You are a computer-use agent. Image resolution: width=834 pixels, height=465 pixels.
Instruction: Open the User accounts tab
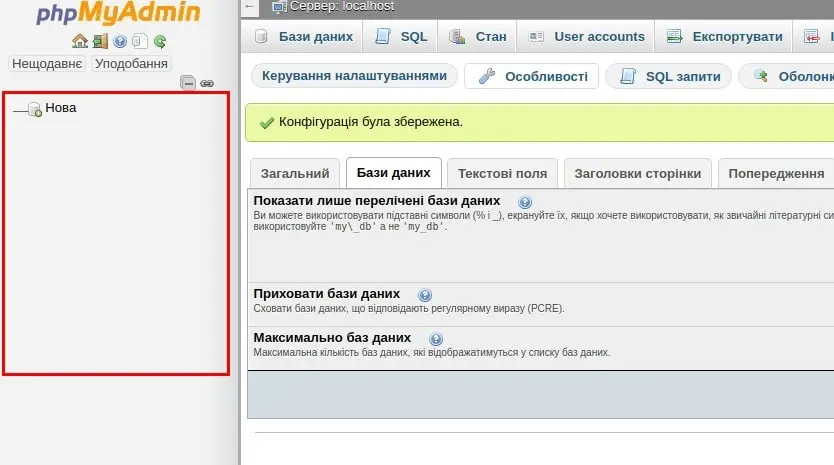pyautogui.click(x=586, y=36)
